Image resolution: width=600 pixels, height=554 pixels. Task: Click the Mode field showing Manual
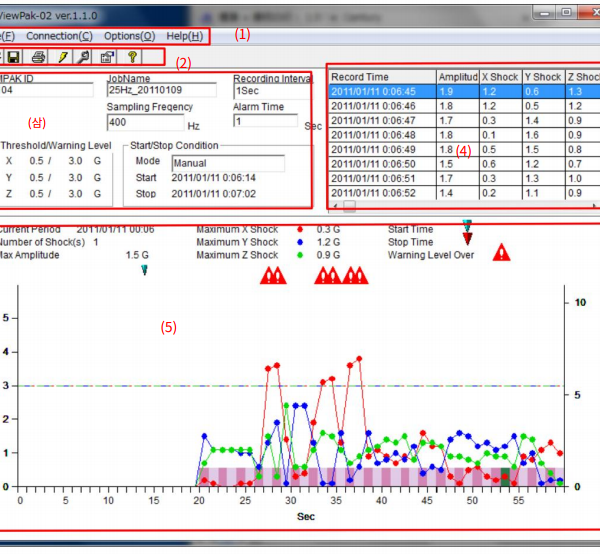coord(227,163)
